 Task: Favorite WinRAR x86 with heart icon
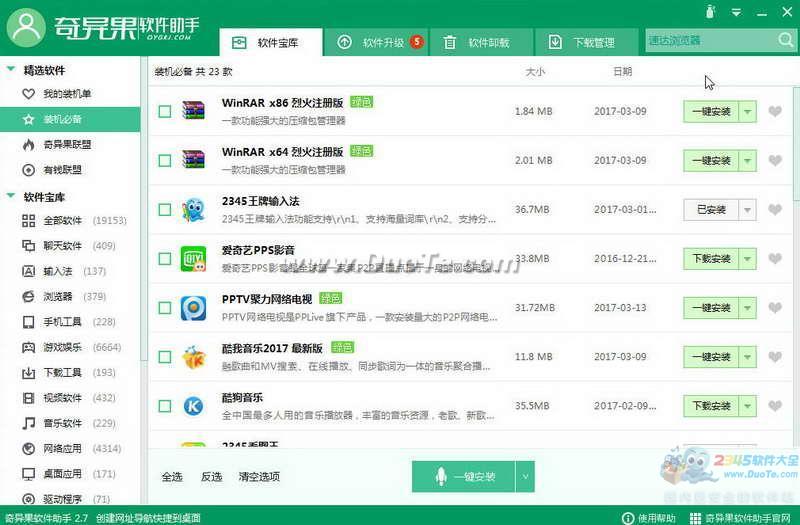[775, 111]
